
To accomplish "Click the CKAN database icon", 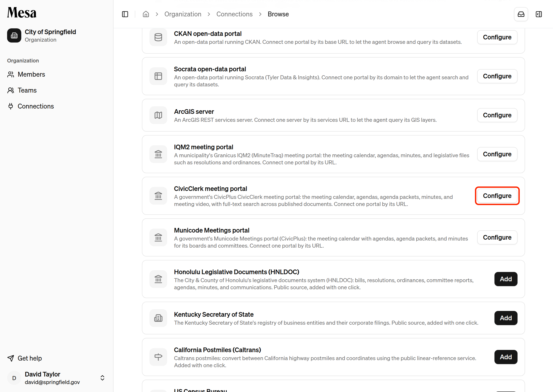I will pyautogui.click(x=158, y=37).
